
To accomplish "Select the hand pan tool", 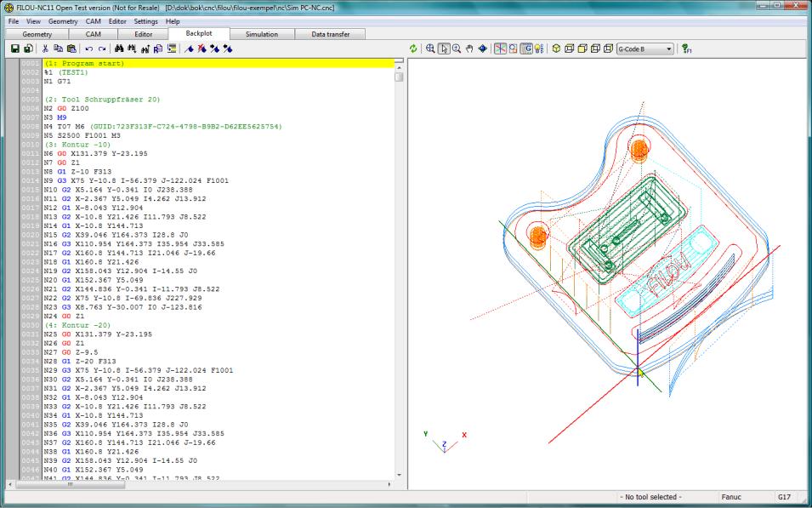I will click(469, 49).
